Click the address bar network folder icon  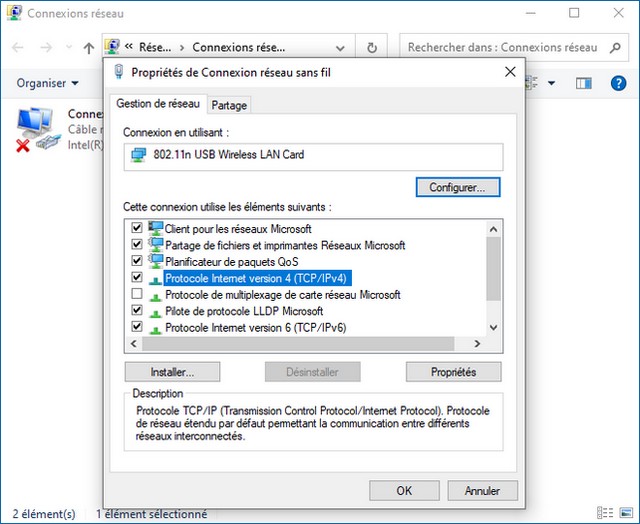point(112,47)
